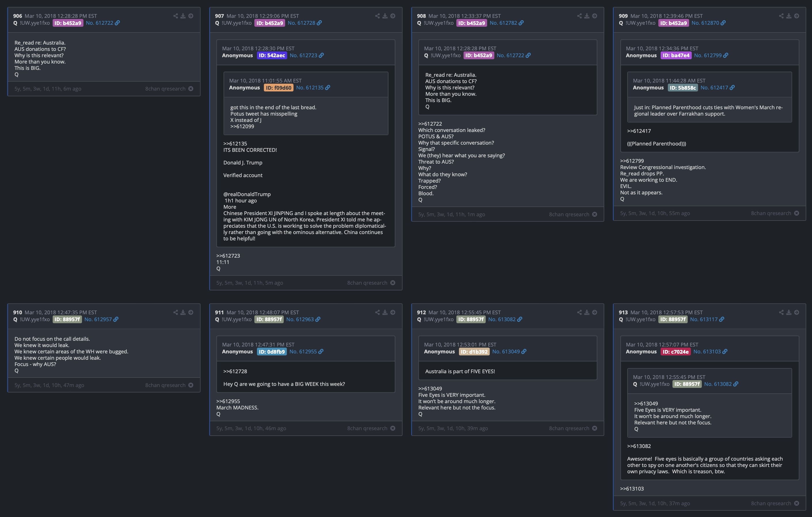Click the tan ID: d1b392 badge

(474, 352)
